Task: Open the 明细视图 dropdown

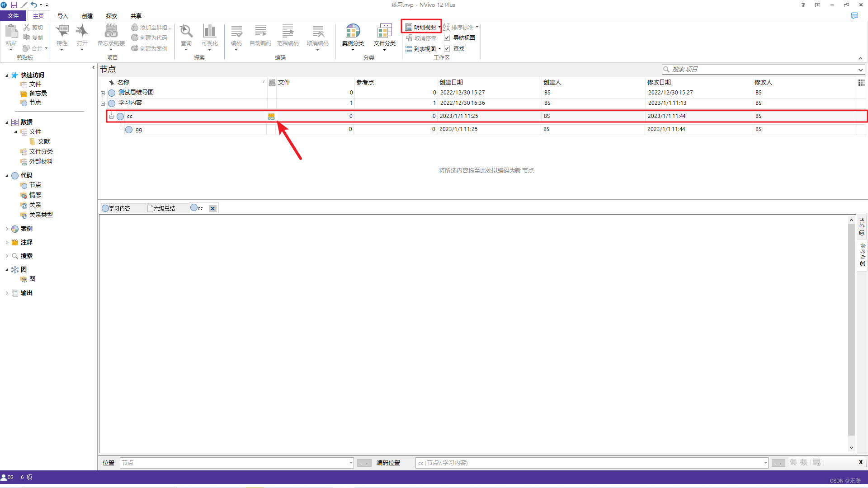Action: coord(439,27)
